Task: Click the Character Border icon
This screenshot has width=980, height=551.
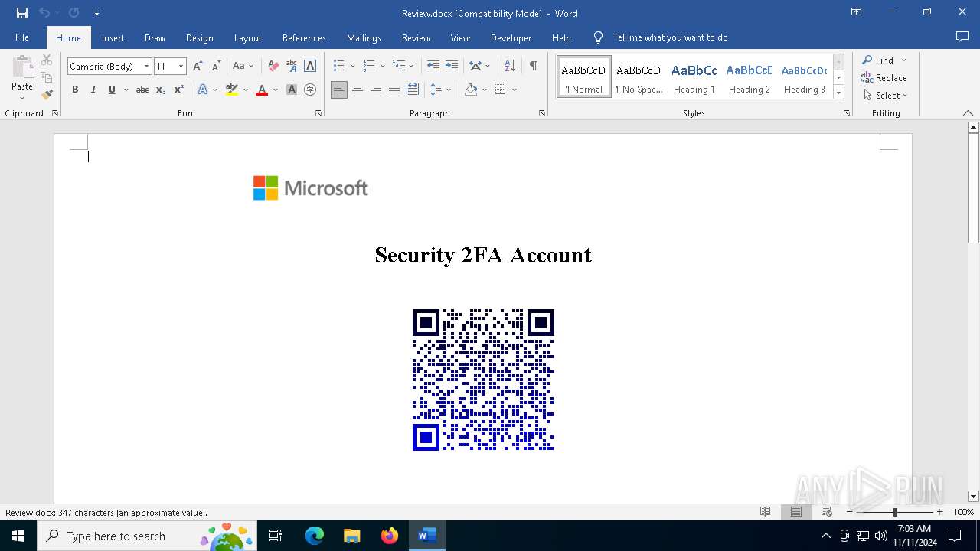Action: click(x=310, y=67)
